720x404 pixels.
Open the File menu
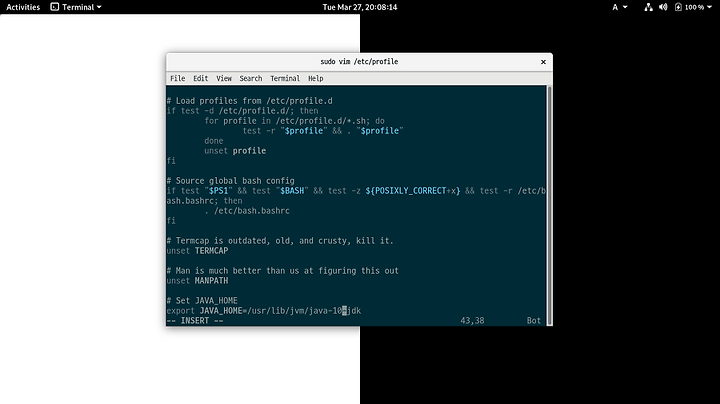pyautogui.click(x=177, y=79)
